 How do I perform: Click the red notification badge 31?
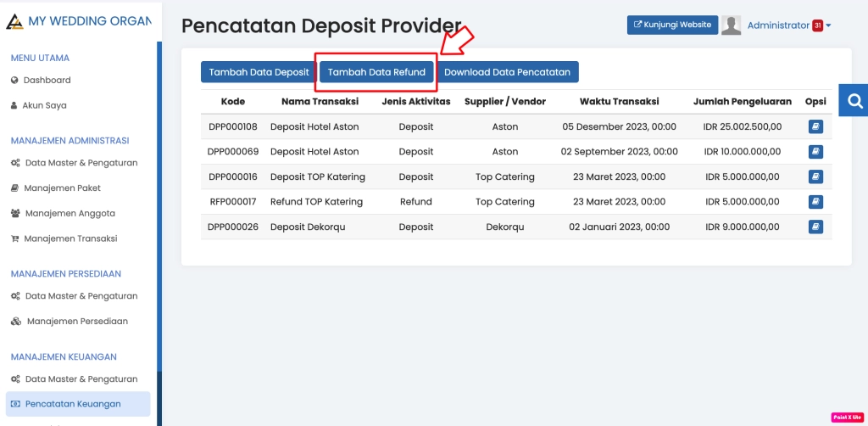817,25
